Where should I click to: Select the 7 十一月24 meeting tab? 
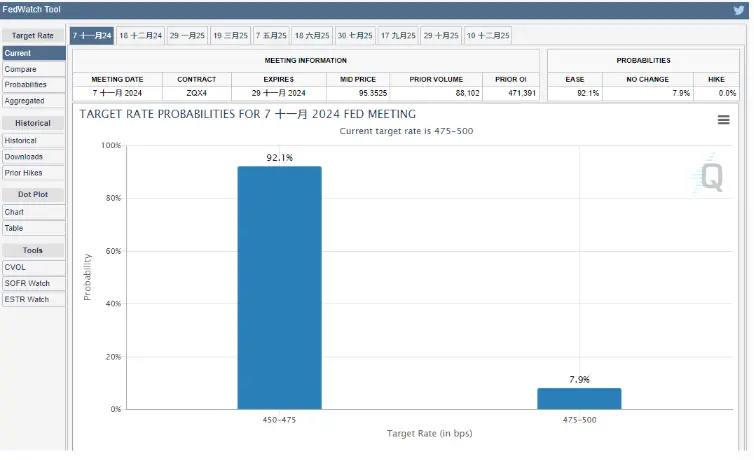coord(91,35)
